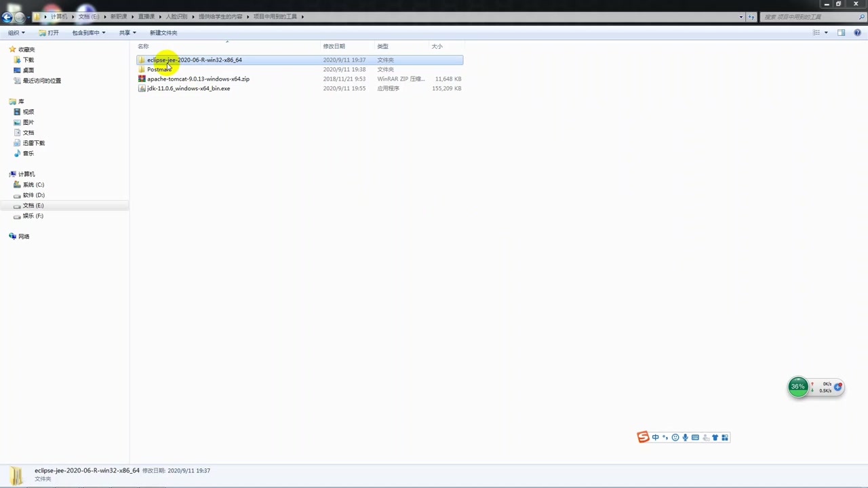The height and width of the screenshot is (488, 868).
Task: Open Sogou toolbox grid icon
Action: pyautogui.click(x=725, y=437)
